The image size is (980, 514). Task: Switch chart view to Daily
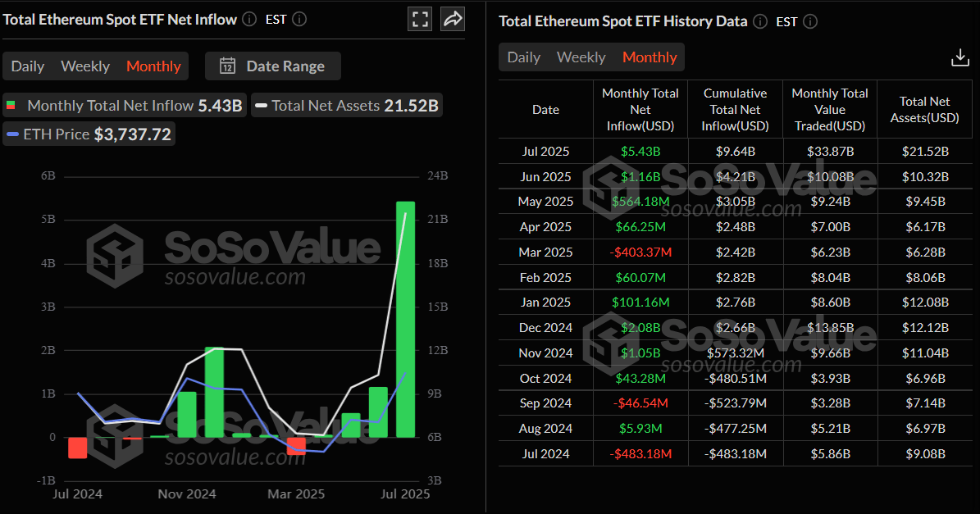click(27, 66)
